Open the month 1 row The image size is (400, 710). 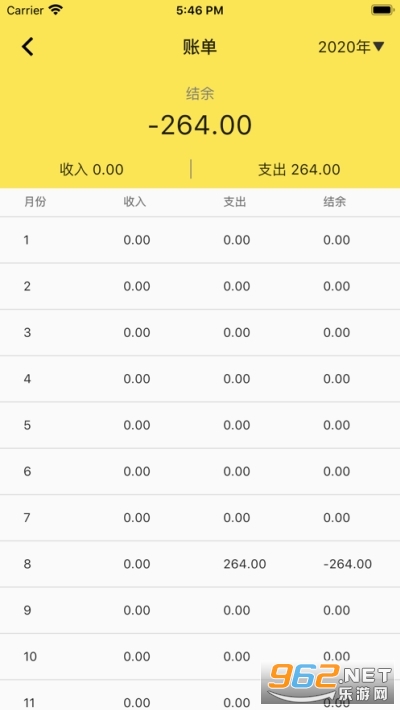pyautogui.click(x=200, y=240)
